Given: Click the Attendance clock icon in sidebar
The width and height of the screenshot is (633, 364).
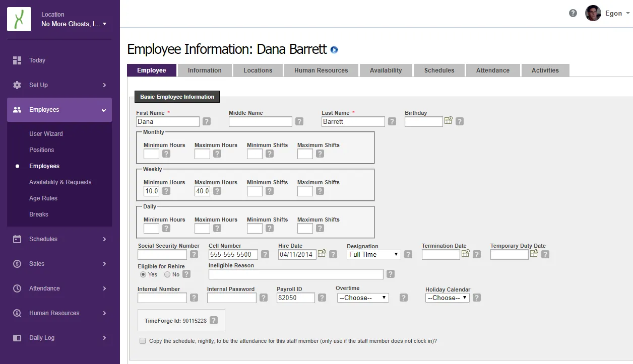Looking at the screenshot, I should (x=17, y=288).
